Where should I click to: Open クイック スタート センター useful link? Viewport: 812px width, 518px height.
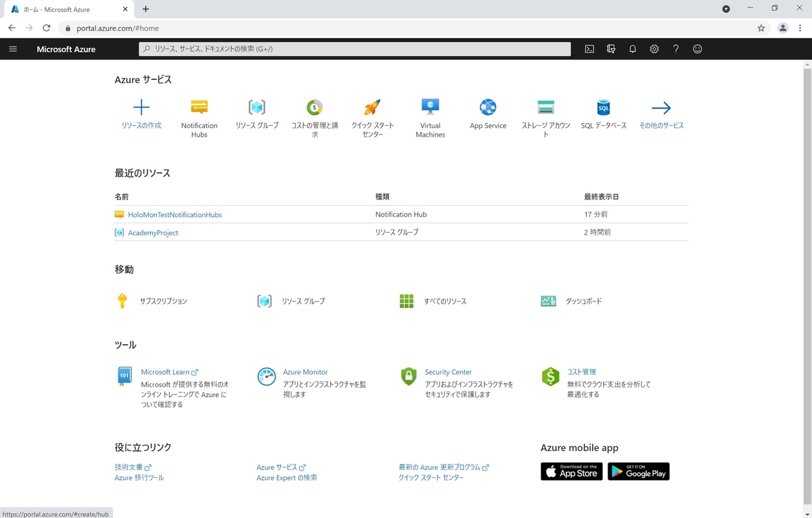(431, 477)
